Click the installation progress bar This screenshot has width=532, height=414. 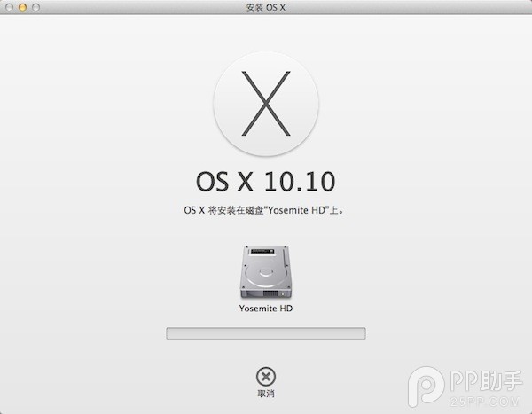266,333
